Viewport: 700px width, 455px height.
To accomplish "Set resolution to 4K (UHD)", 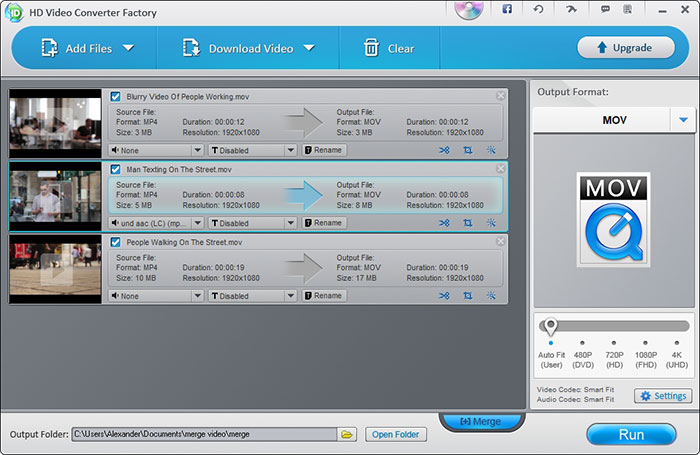I will [677, 355].
